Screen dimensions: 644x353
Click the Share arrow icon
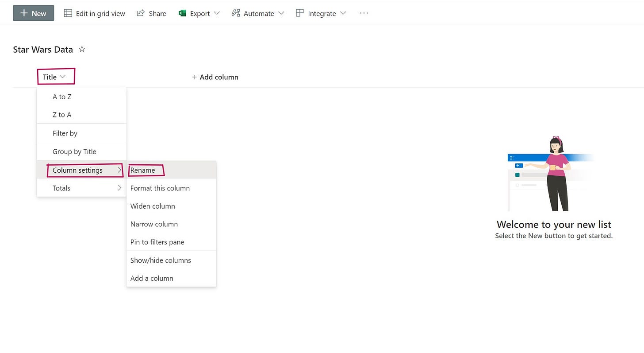pos(141,13)
